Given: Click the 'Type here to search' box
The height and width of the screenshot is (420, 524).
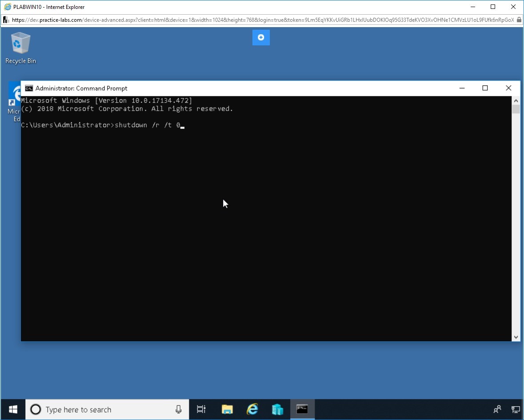Looking at the screenshot, I should click(x=107, y=409).
